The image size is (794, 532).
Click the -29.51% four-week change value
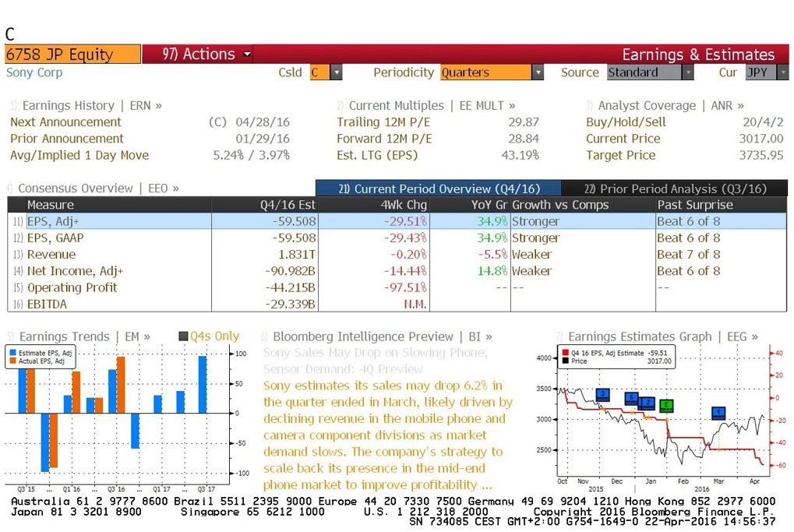(405, 221)
